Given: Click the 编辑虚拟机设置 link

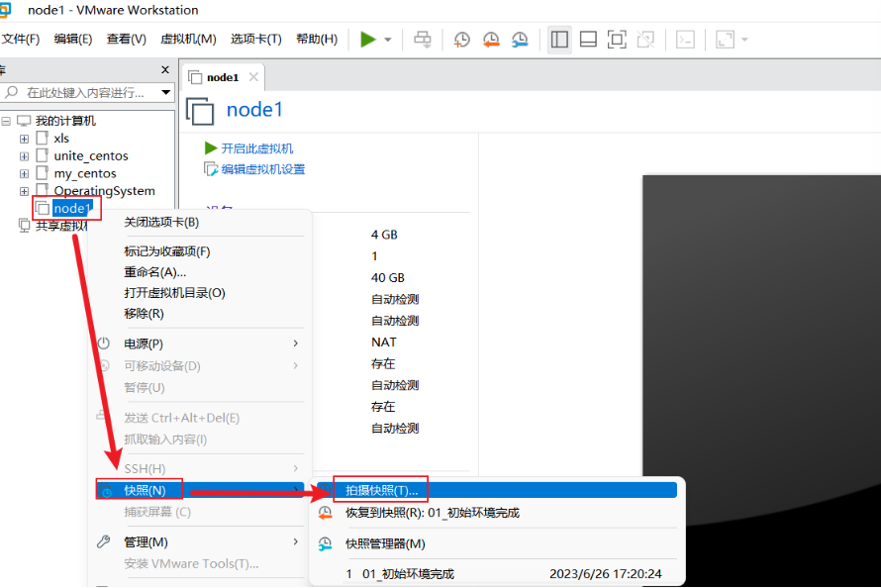Looking at the screenshot, I should (263, 169).
